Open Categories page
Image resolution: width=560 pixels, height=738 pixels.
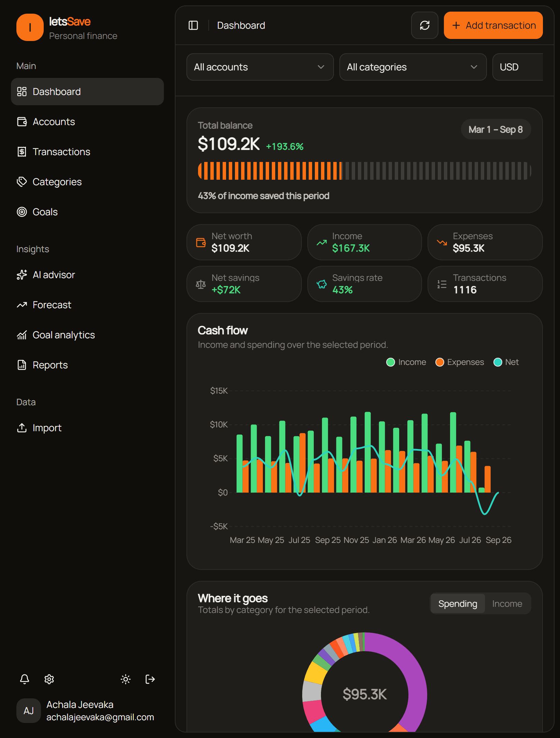87,182
